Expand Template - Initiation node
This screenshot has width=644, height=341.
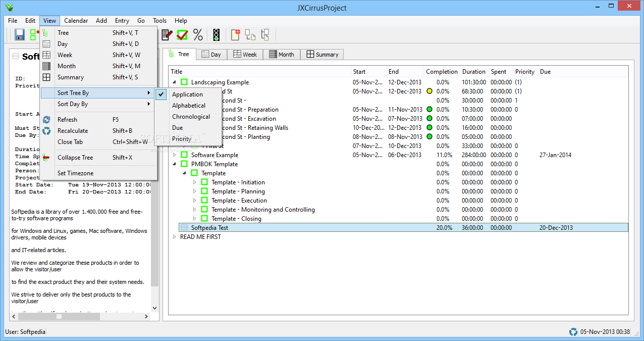(x=195, y=182)
